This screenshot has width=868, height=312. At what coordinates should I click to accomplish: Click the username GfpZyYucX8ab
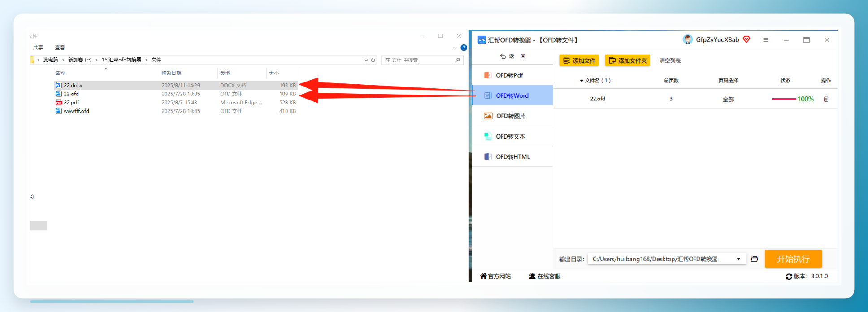point(717,39)
